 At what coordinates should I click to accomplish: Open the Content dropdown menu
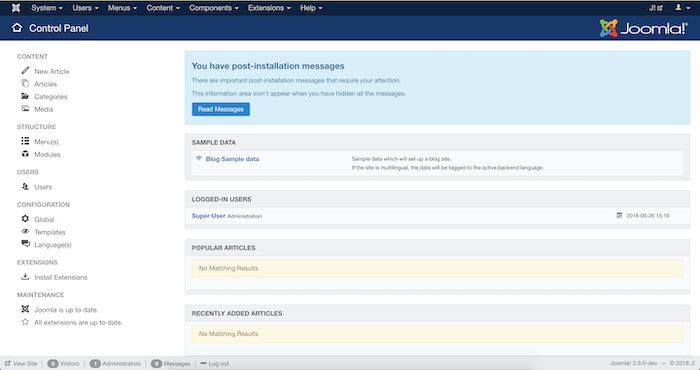click(x=163, y=8)
